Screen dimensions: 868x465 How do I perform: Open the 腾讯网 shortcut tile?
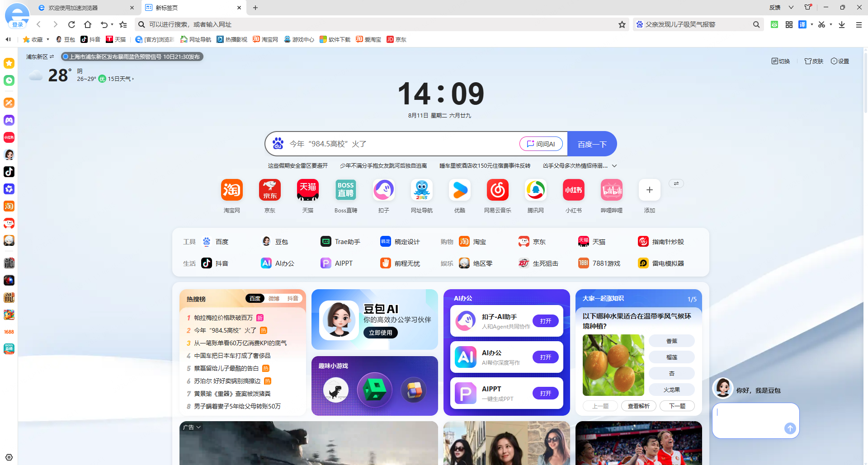(536, 190)
